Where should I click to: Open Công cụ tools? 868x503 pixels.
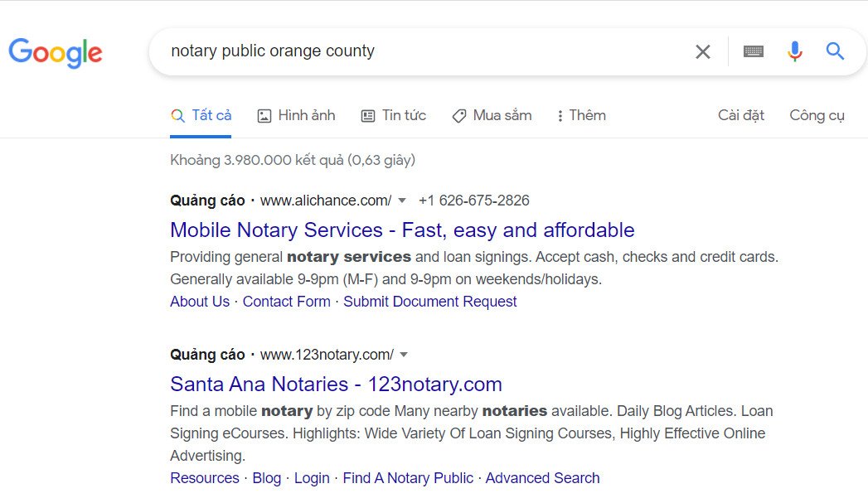coord(817,116)
